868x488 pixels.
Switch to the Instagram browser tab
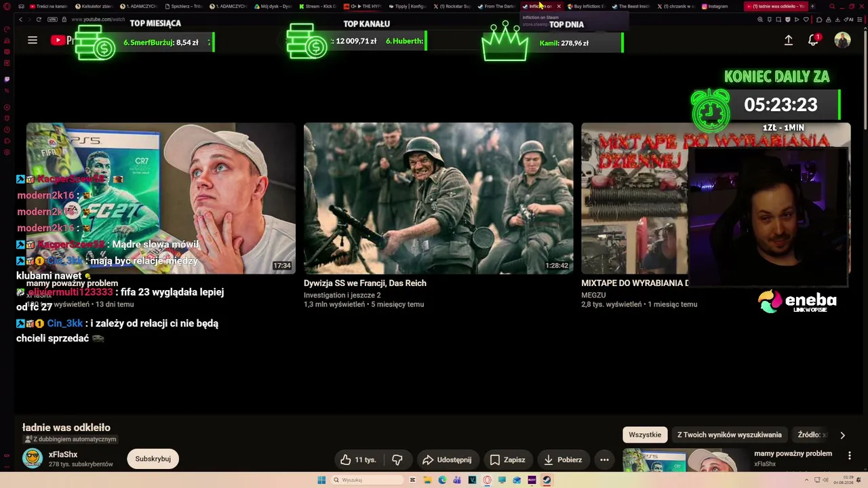click(714, 6)
